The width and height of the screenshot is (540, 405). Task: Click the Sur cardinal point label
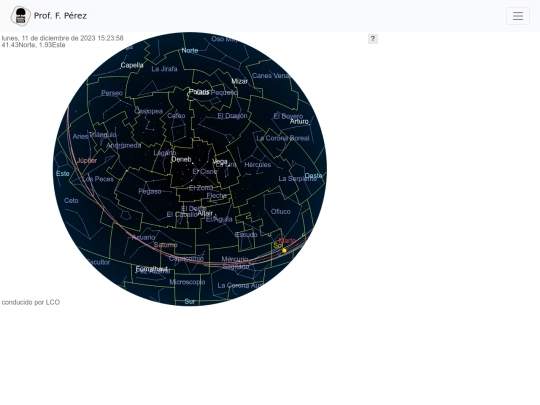pos(189,301)
